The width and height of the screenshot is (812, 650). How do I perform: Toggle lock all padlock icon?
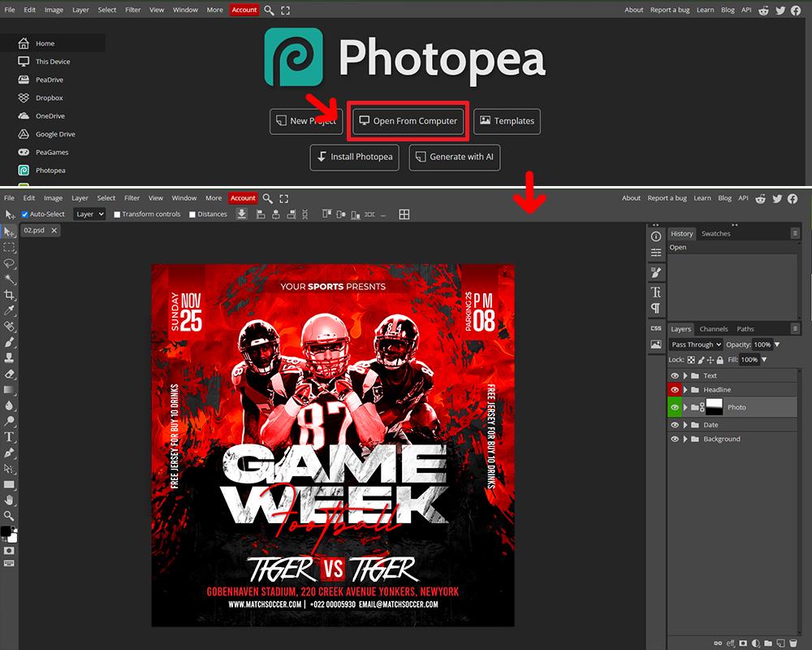coord(719,360)
